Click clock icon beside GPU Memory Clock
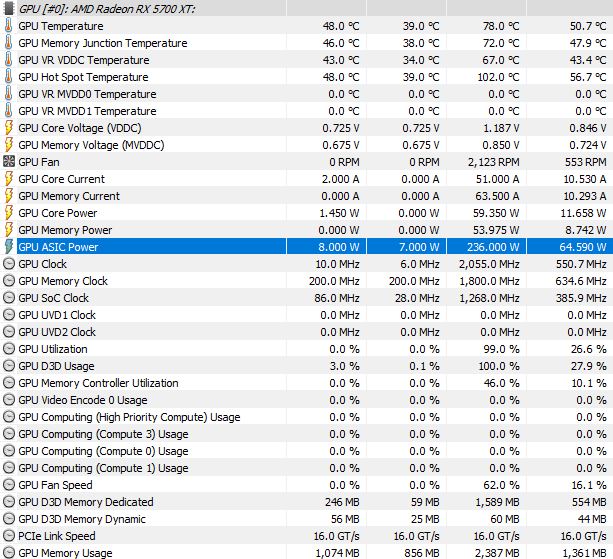Viewport: 613px width, 559px height. click(9, 281)
